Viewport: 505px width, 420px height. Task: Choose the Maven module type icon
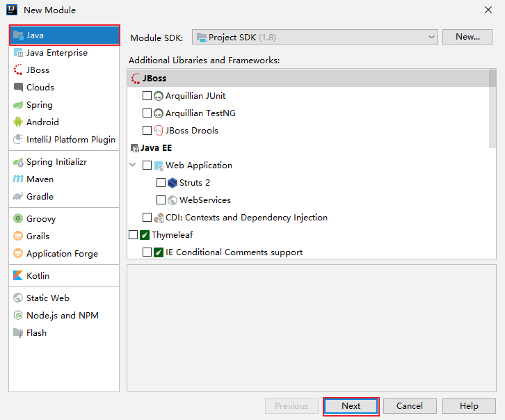point(19,179)
